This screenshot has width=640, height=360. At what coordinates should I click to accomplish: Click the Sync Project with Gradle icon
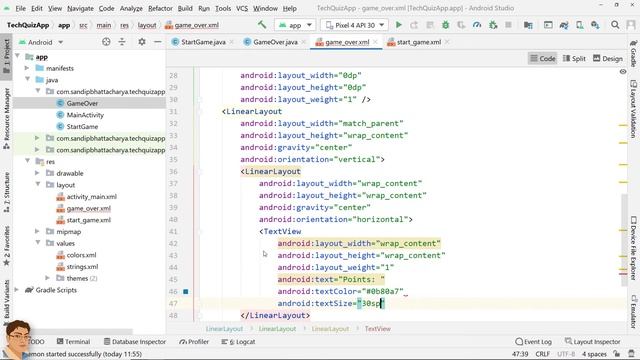pos(564,25)
